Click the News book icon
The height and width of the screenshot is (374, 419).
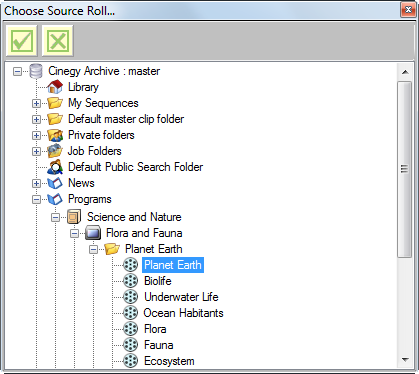click(x=55, y=183)
